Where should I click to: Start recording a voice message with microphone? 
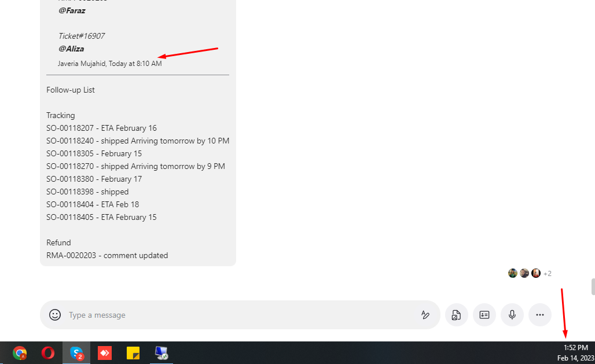pyautogui.click(x=512, y=315)
